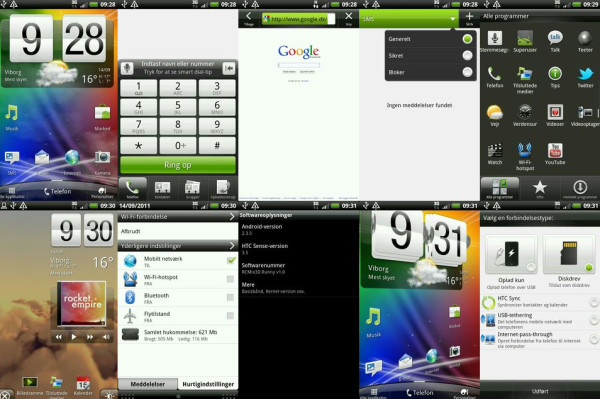Screen dimensions: 600x399
Task: Tap dialer key 5
Action: pyautogui.click(x=178, y=107)
